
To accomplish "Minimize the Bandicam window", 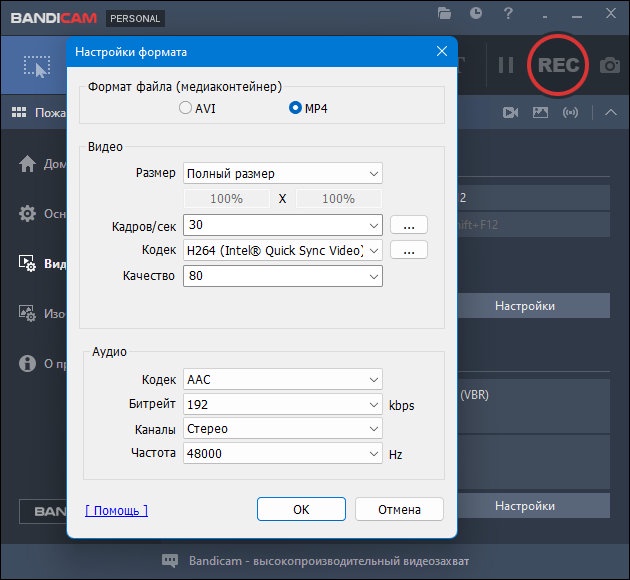I will 577,16.
